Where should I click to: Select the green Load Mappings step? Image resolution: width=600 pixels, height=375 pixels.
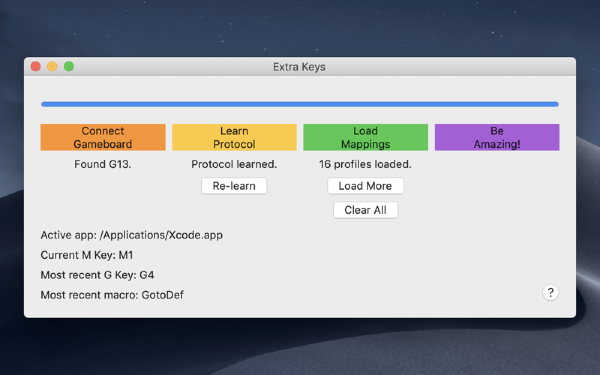coord(365,137)
